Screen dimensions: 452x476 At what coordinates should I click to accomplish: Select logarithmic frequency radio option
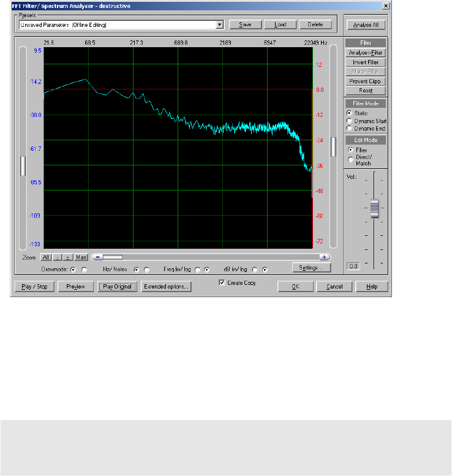(207, 270)
